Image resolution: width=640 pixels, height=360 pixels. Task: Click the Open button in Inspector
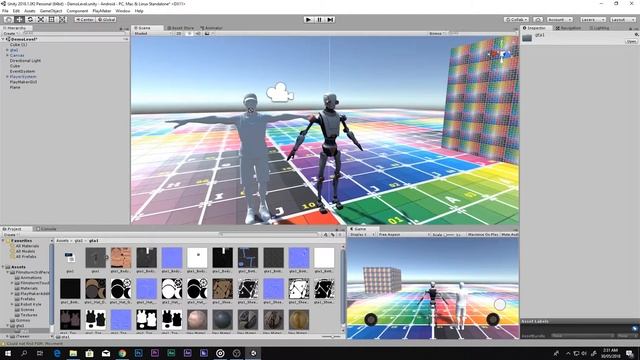[x=631, y=41]
